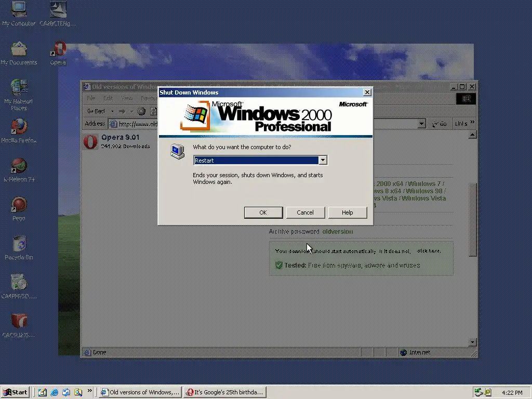532x399 pixels.
Task: Confirm the restart with OK
Action: point(263,212)
